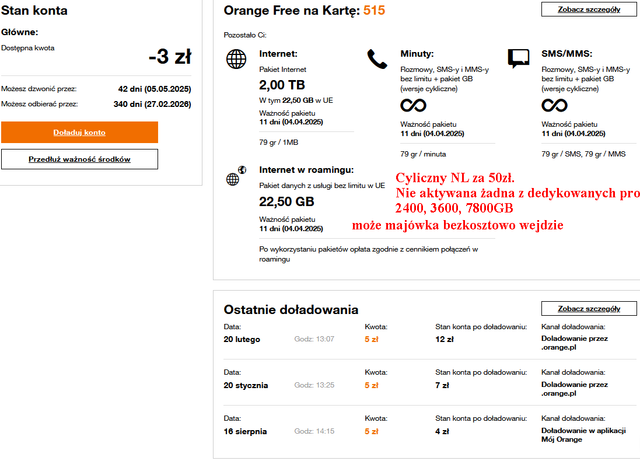
Task: Click the infinity symbol under SMS/MMS
Action: (x=555, y=105)
